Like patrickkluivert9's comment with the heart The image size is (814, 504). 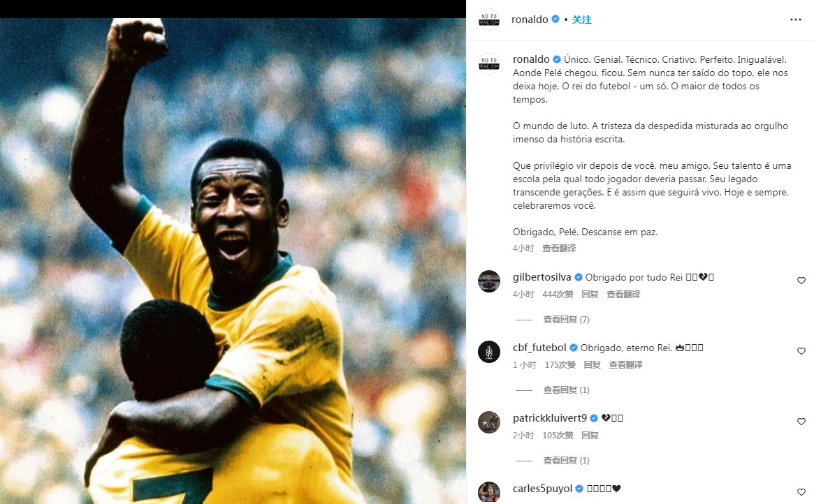pyautogui.click(x=801, y=422)
